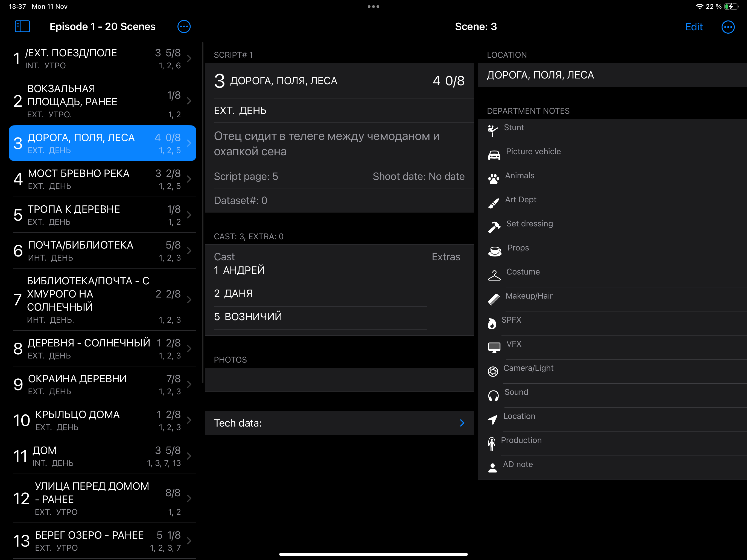Tap the 4 0/8 page length value
747x560 pixels.
448,81
